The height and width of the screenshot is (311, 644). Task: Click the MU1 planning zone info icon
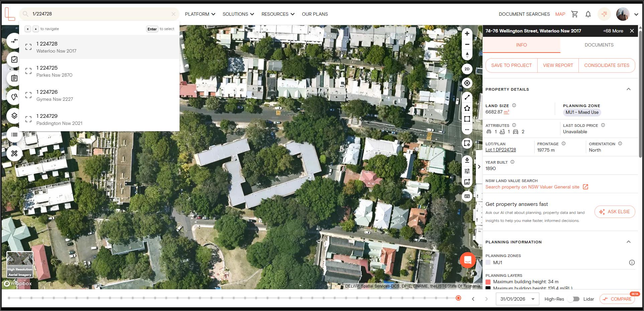point(632,262)
